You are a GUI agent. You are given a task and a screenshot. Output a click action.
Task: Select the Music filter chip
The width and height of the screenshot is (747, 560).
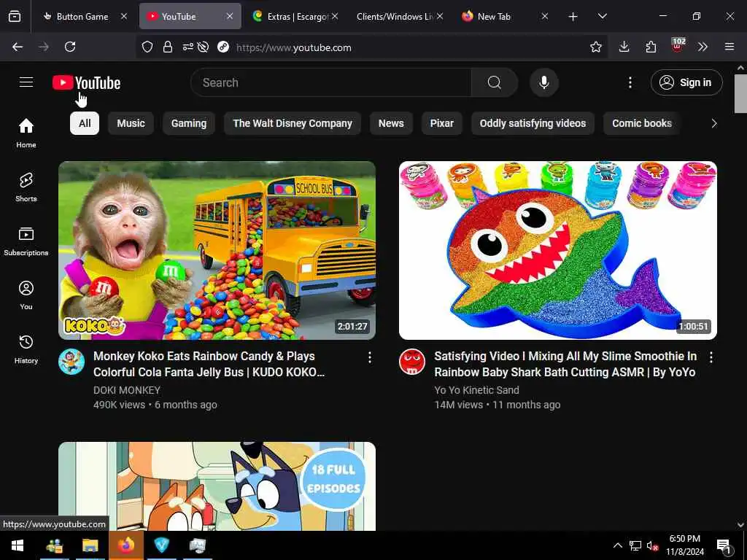(x=131, y=123)
